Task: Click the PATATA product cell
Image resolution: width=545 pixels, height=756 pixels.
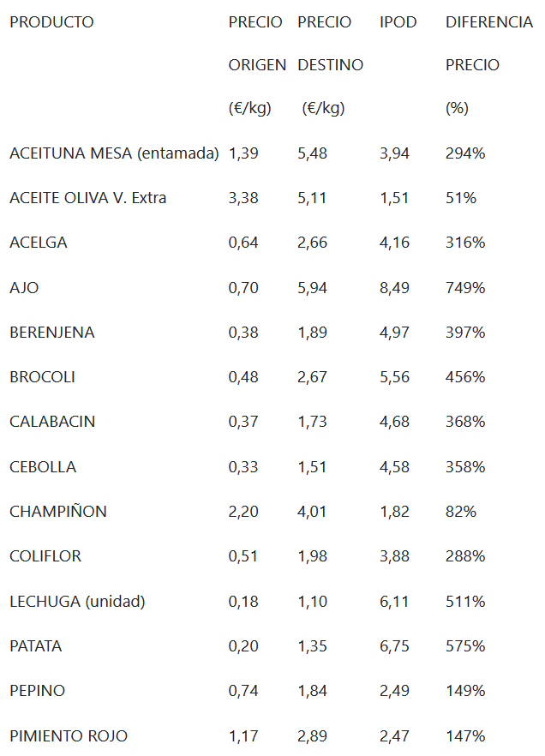Action: (35, 646)
